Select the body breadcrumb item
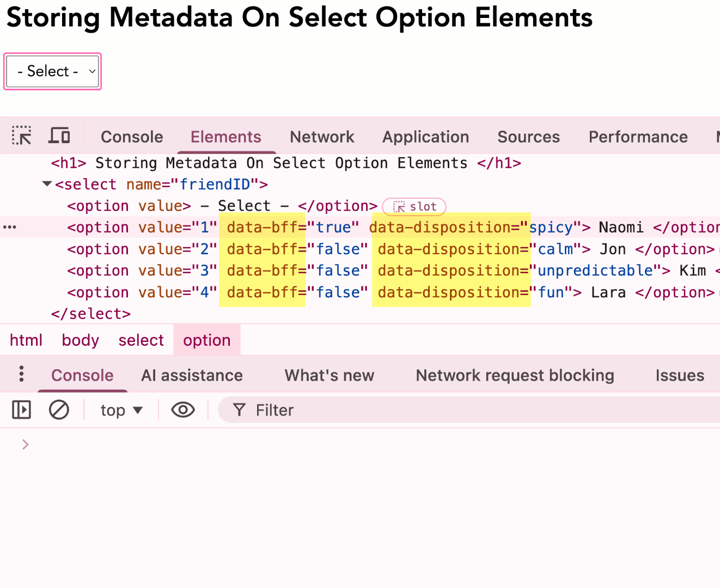The image size is (720, 588). click(80, 340)
